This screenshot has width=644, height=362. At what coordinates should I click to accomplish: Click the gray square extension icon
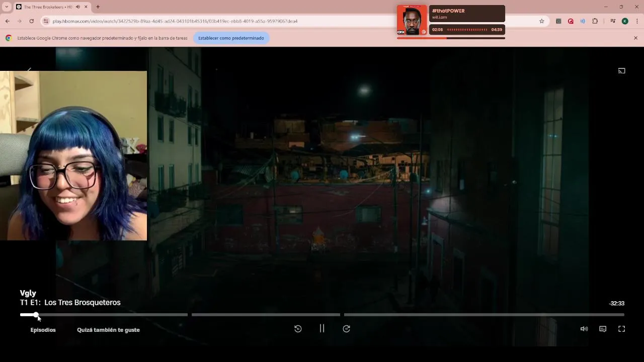click(558, 21)
